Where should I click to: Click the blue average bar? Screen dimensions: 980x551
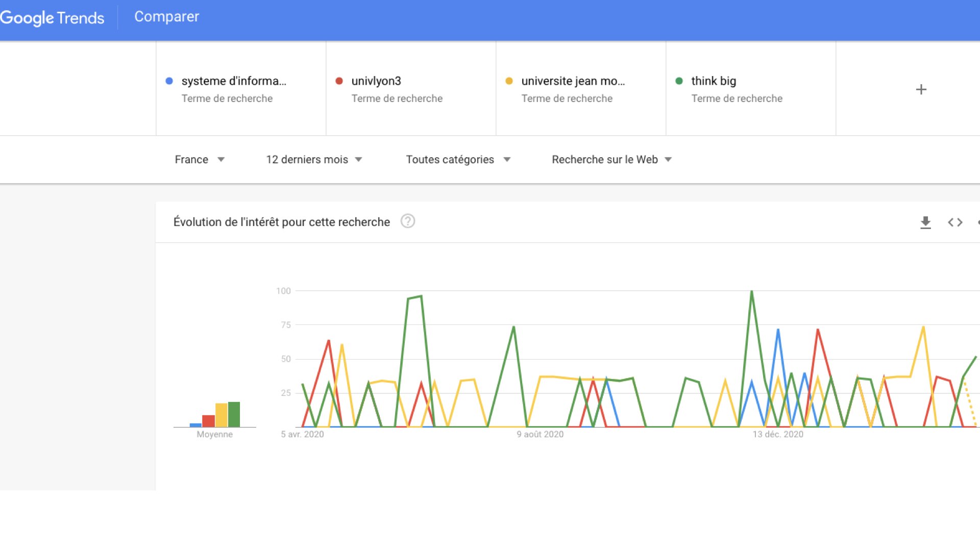pos(195,425)
